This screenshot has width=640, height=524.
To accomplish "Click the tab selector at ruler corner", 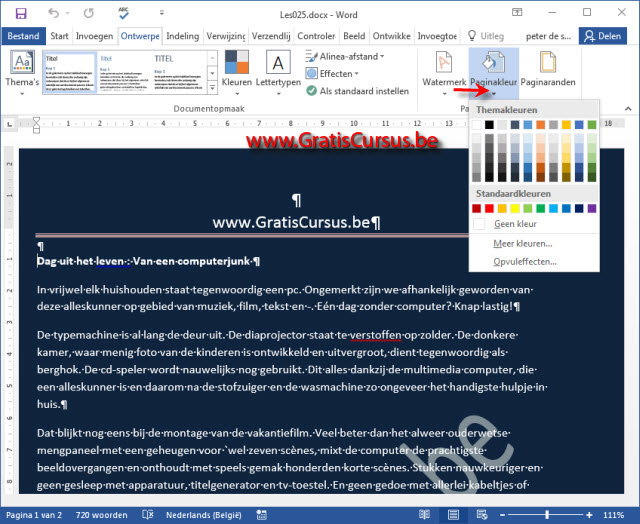I will 9,124.
